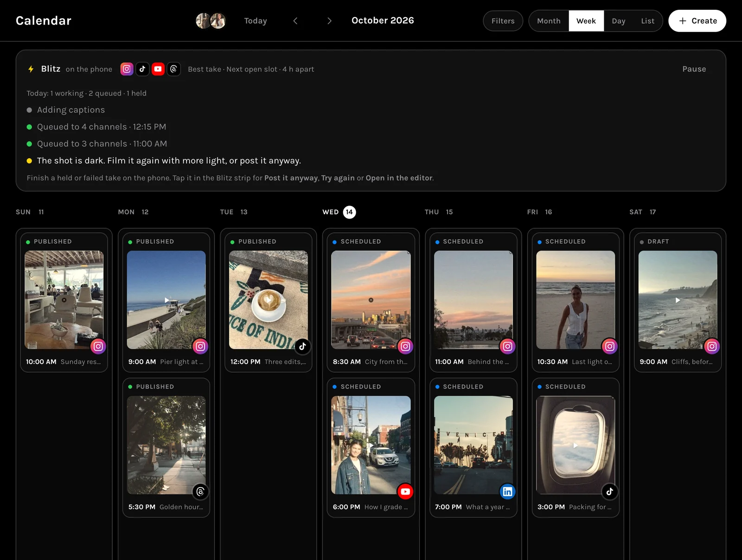Click the October 2026 month label

(x=383, y=20)
